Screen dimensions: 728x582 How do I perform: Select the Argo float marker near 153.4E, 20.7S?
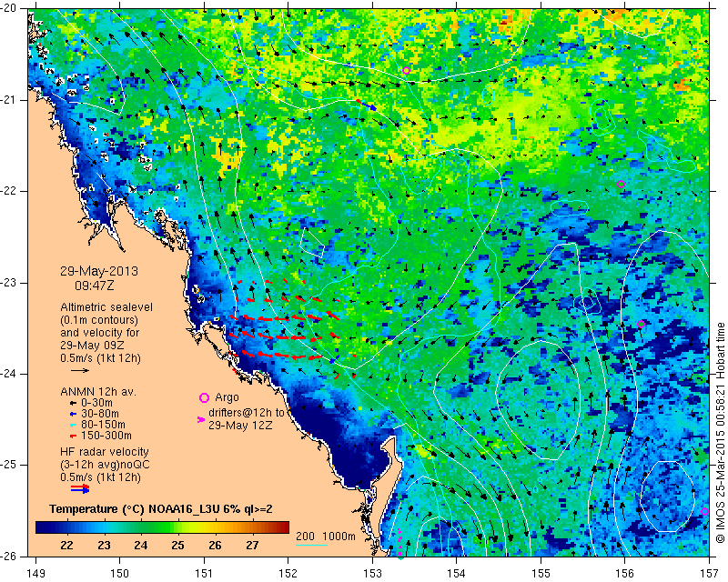point(406,71)
